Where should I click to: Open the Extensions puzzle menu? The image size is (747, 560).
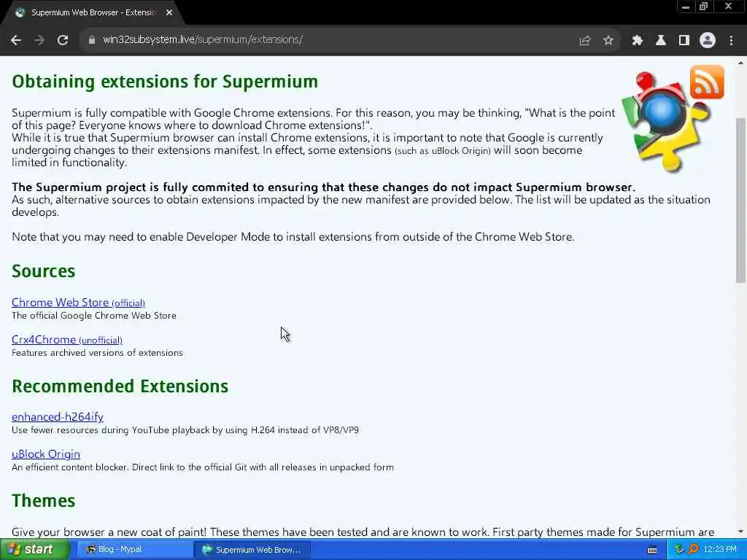pos(638,41)
